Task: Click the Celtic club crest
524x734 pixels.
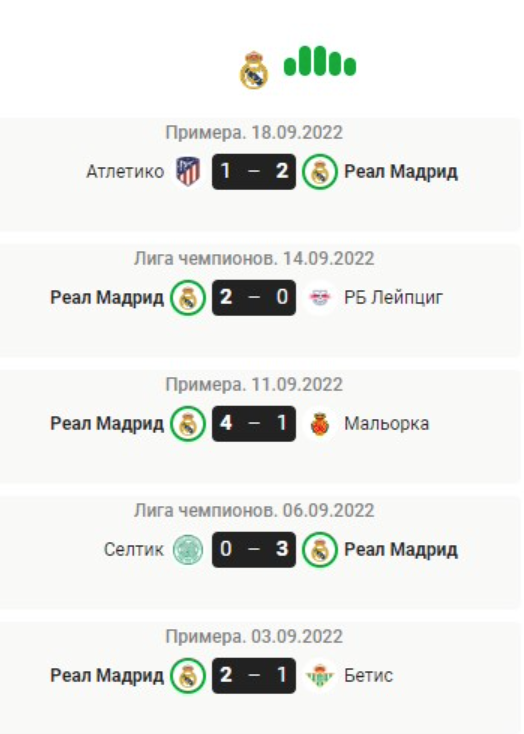Action: pos(188,550)
